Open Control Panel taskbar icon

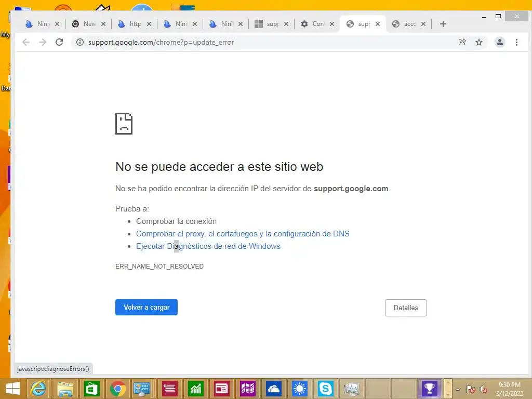(142, 389)
